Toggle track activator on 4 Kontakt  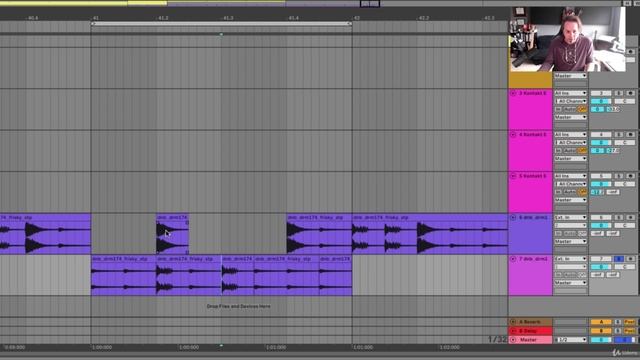pos(601,135)
